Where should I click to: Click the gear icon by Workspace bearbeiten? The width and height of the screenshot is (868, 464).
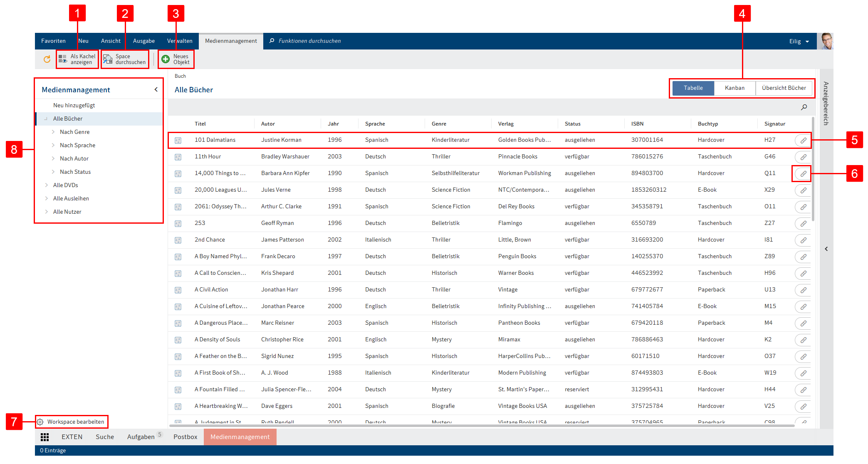40,422
